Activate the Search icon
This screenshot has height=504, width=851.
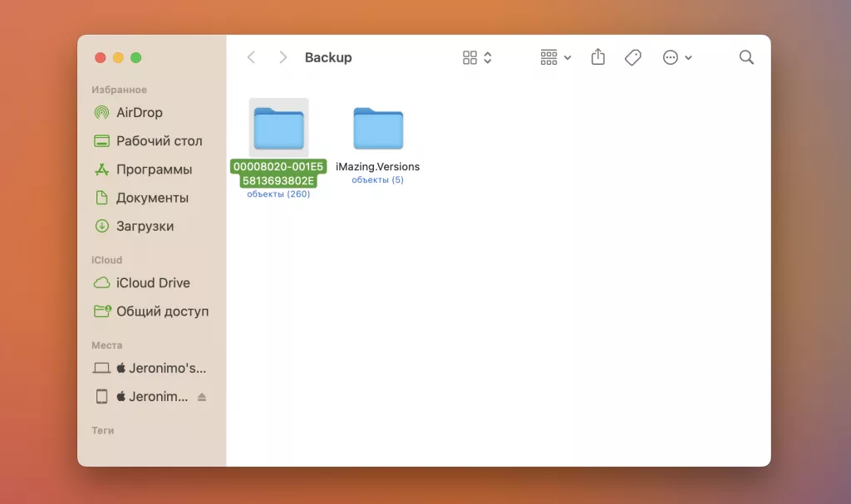pyautogui.click(x=745, y=56)
